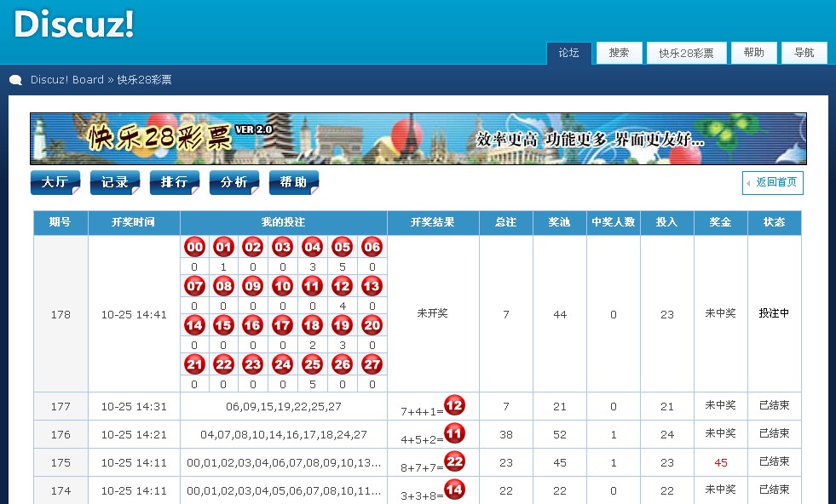This screenshot has height=504, width=836.
Task: Click result ball 12 for period 177
Action: (x=454, y=405)
